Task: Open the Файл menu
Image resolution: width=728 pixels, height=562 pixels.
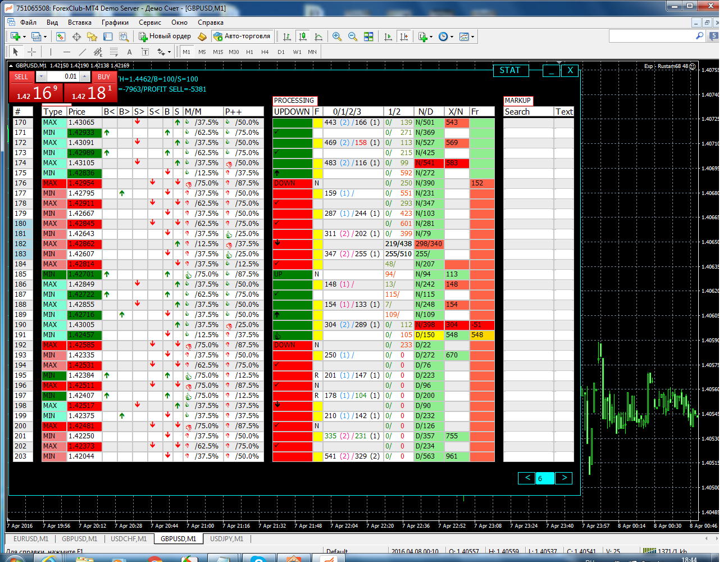Action: pos(28,22)
